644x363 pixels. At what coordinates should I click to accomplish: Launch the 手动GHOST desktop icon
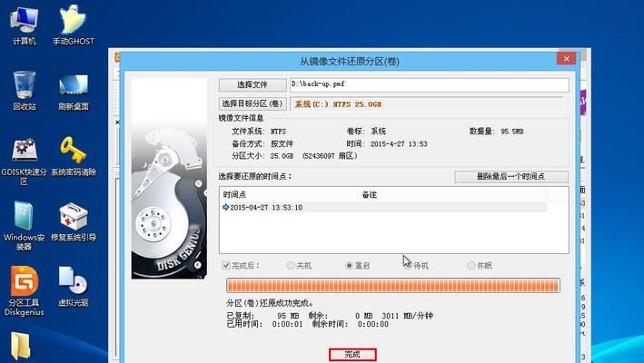click(x=73, y=25)
